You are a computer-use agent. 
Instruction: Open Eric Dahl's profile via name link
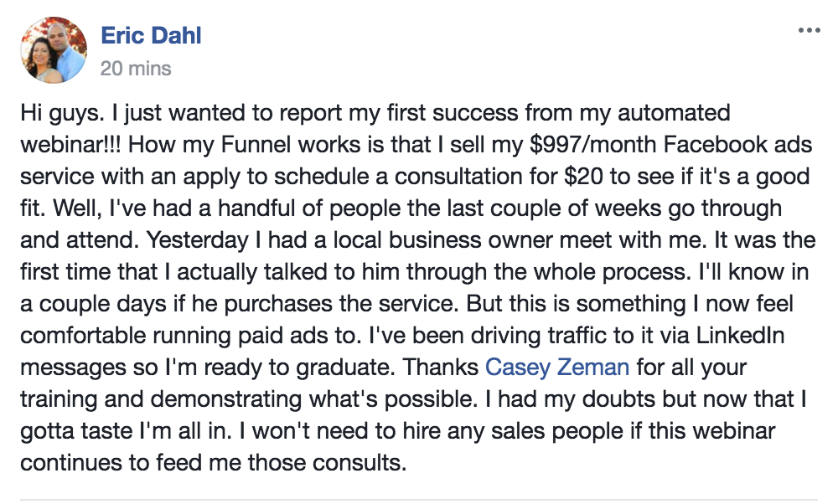(151, 36)
